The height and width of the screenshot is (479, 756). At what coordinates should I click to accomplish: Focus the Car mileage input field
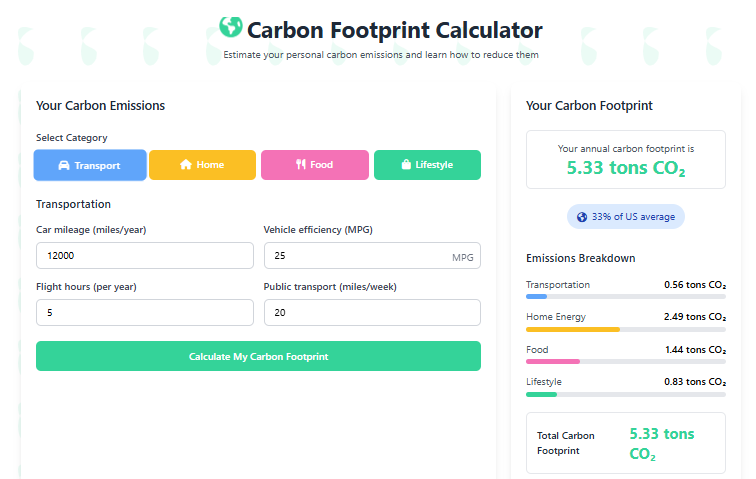pyautogui.click(x=144, y=256)
